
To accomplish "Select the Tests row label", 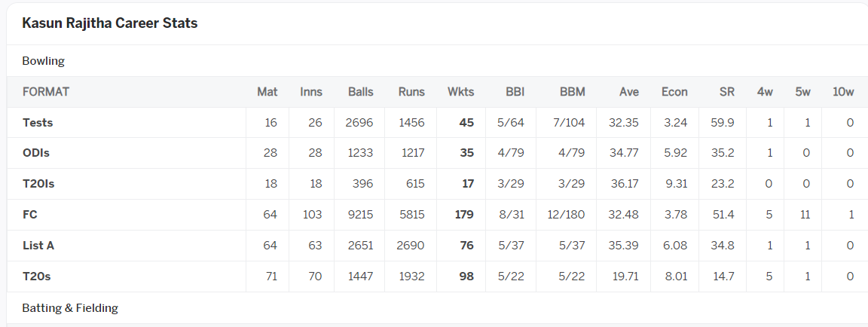I will point(38,123).
